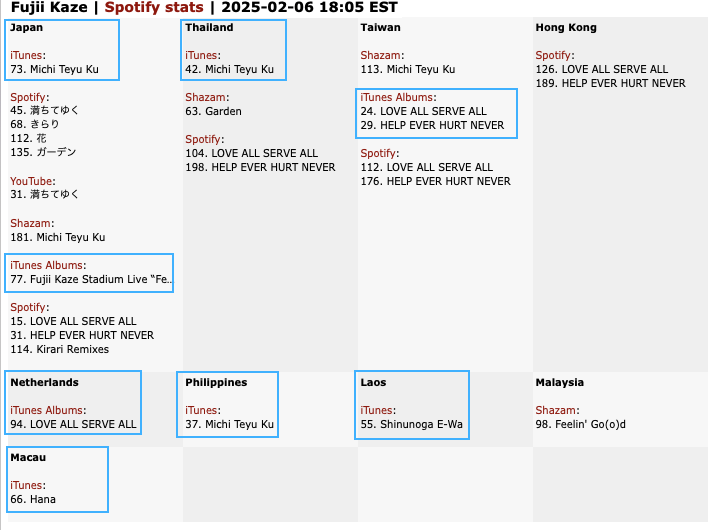Viewport: 709px width, 530px height.
Task: Open the iTunes link under Japan
Action: [x=26, y=55]
